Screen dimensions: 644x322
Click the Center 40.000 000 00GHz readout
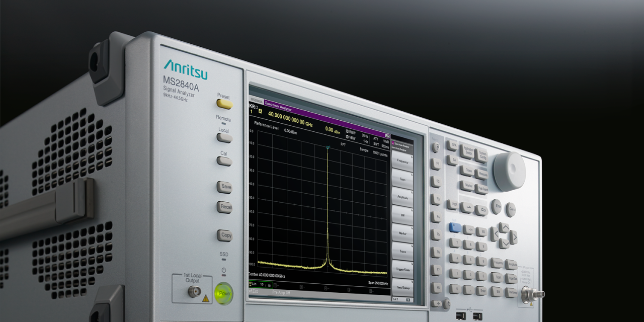tap(267, 276)
